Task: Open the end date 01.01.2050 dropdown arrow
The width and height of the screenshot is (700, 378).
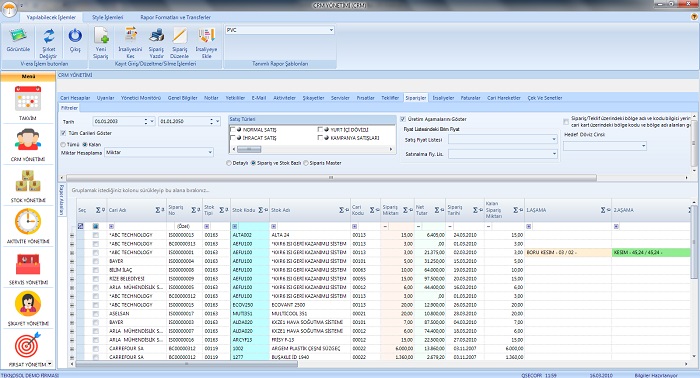Action: pyautogui.click(x=217, y=121)
